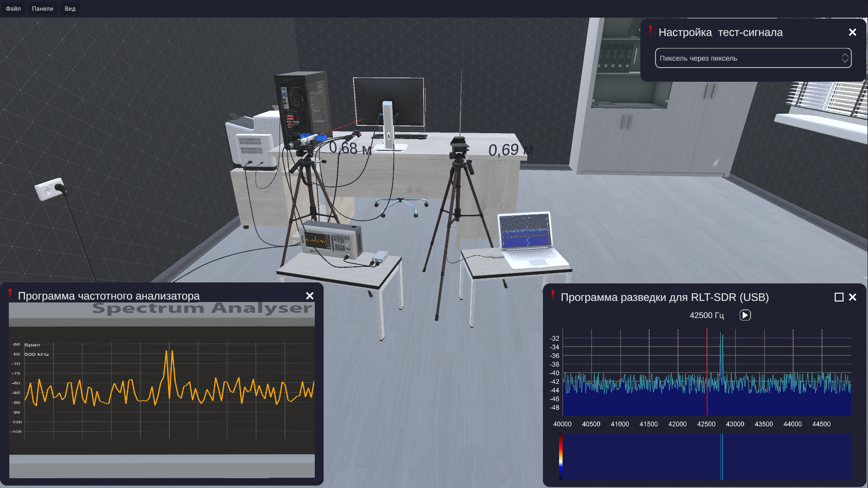This screenshot has width=868, height=488.
Task: Select the office chair under the desk
Action: 401,206
